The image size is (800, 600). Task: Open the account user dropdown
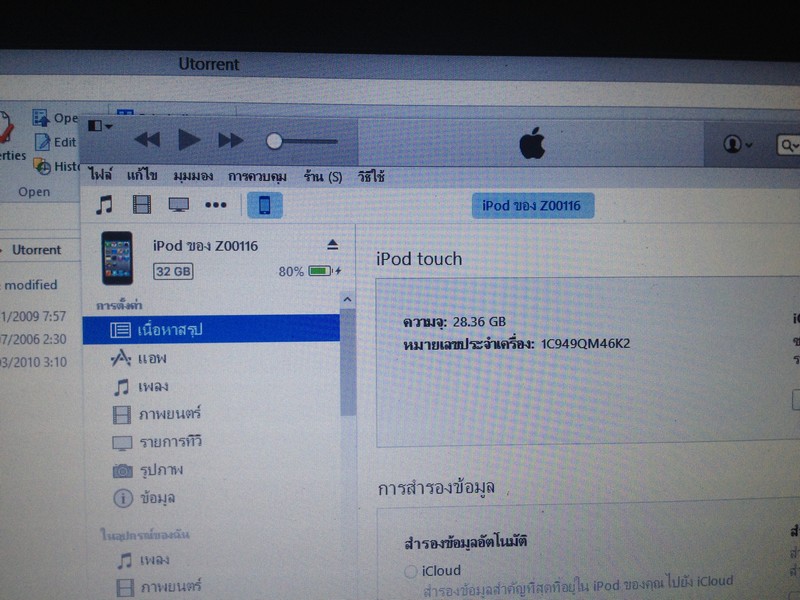tap(738, 145)
